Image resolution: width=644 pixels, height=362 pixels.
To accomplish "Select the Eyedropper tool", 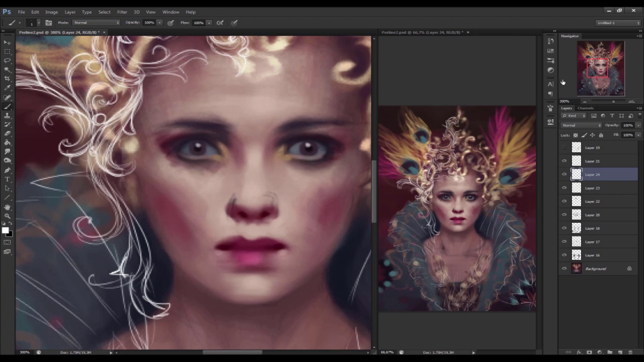I will 7,87.
